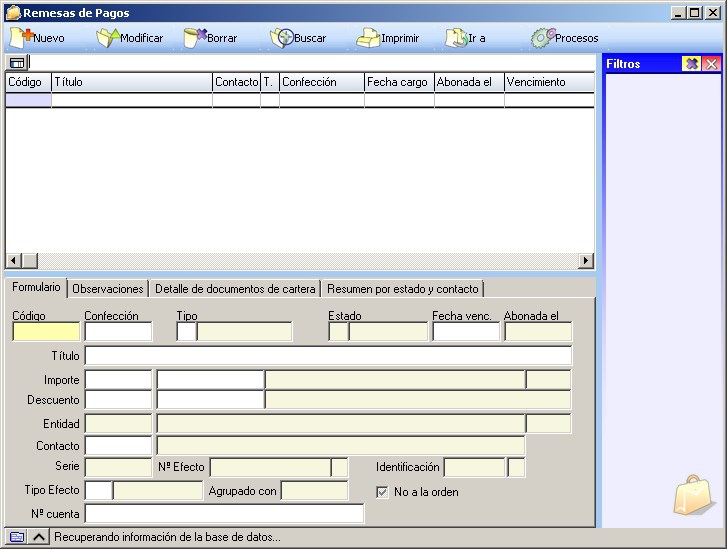Click the search text box above the table
The height and width of the screenshot is (549, 727).
tap(312, 63)
